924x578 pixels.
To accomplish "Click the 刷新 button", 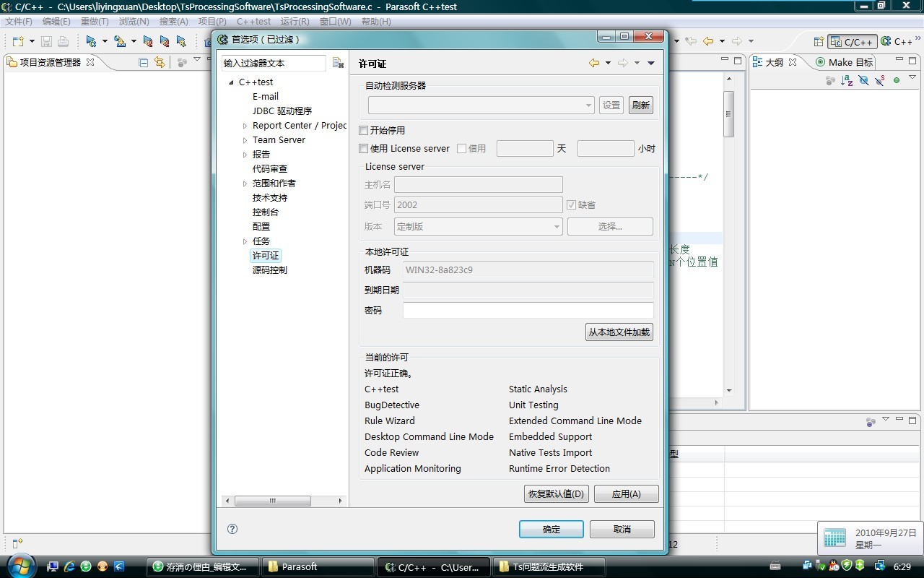I will tap(641, 105).
